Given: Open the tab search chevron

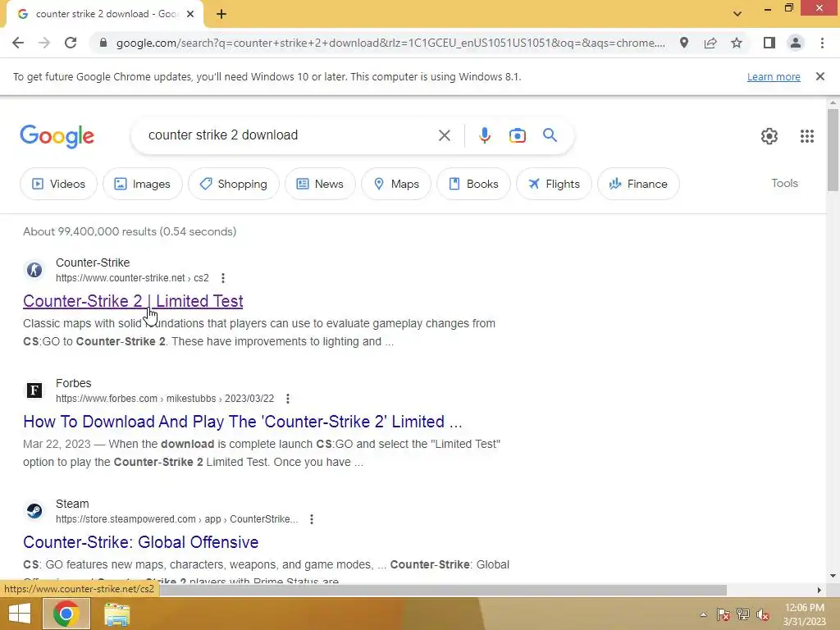Looking at the screenshot, I should [737, 14].
